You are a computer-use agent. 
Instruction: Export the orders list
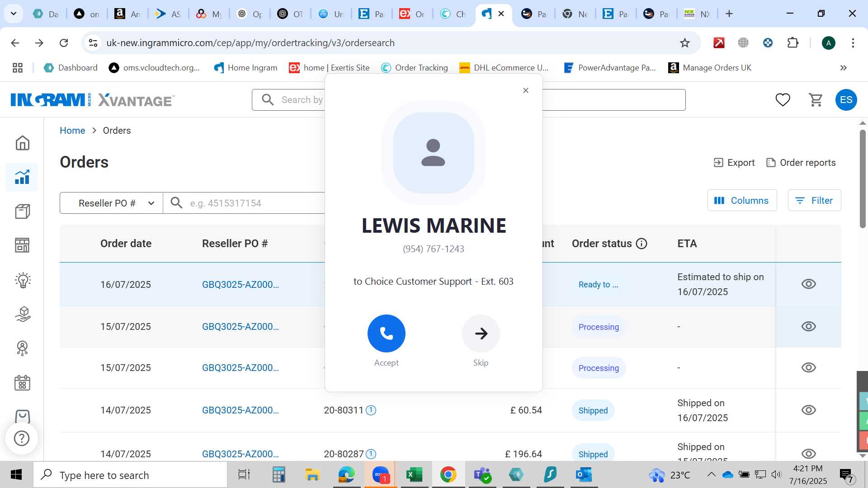tap(734, 163)
